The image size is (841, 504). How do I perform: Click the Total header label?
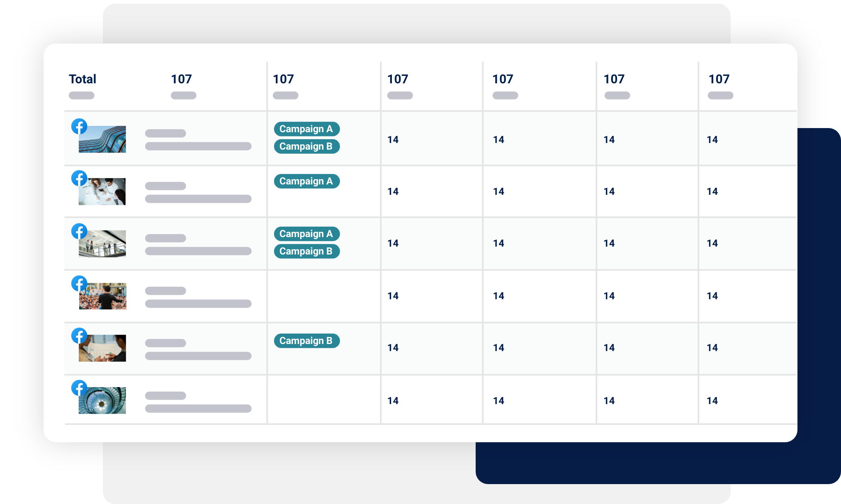pos(83,79)
